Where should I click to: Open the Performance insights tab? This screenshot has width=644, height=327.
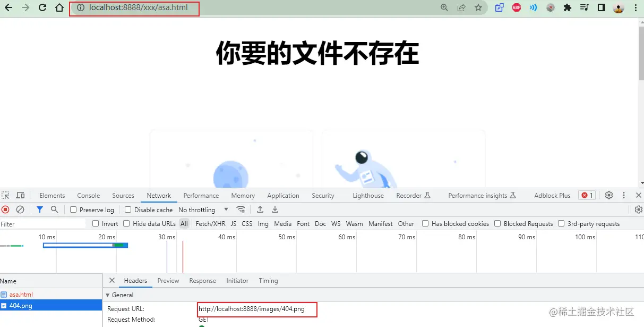(482, 196)
